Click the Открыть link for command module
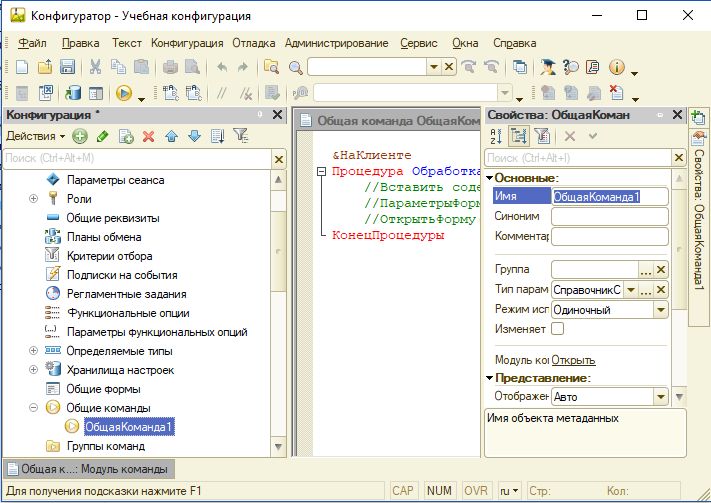Image resolution: width=711 pixels, height=503 pixels. coord(573,360)
